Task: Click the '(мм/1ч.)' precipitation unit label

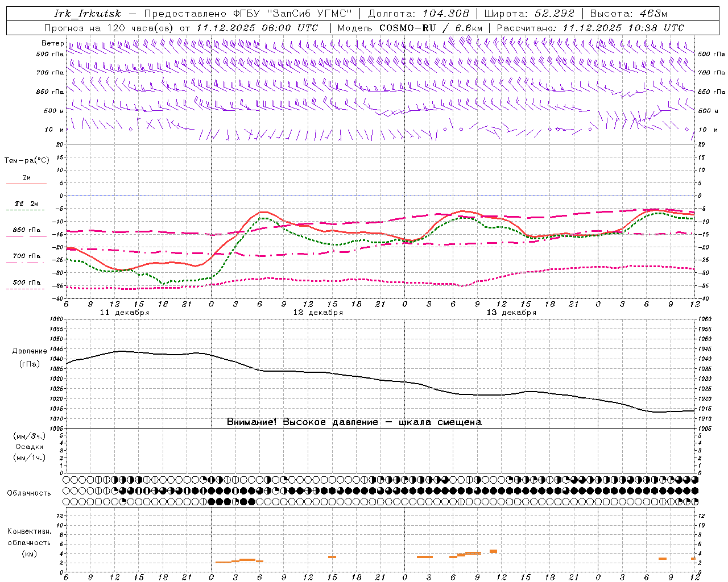Action: (30, 458)
